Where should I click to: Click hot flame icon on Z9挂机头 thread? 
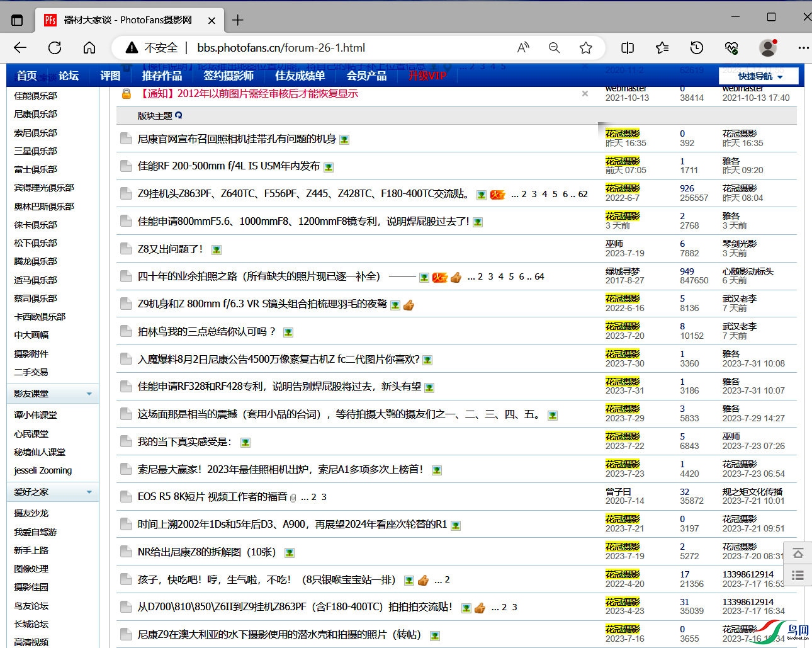tap(498, 195)
